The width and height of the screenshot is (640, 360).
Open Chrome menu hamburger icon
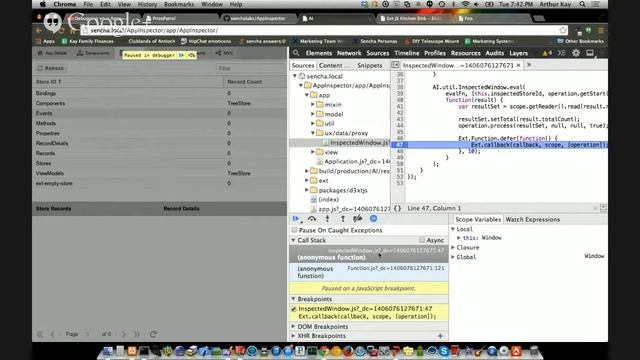tap(601, 31)
